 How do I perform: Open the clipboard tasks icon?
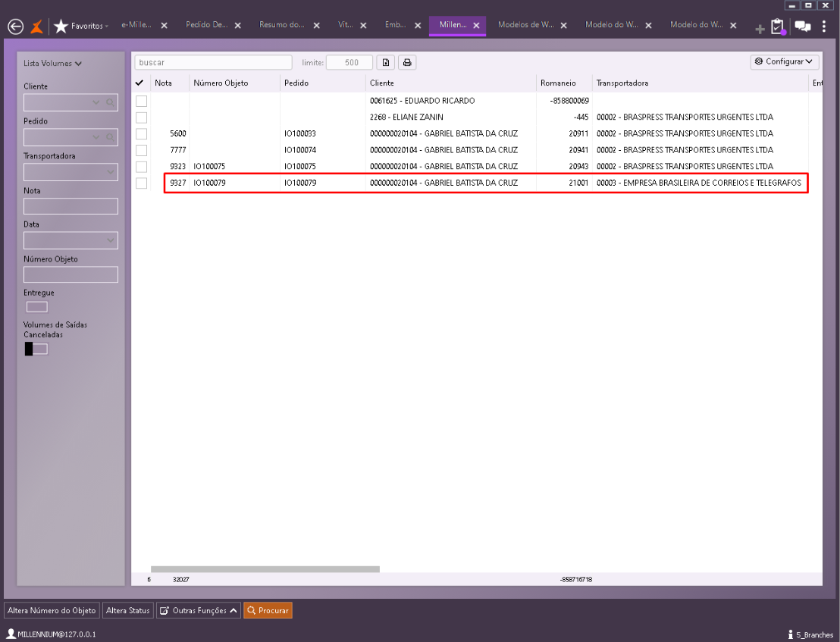click(778, 27)
